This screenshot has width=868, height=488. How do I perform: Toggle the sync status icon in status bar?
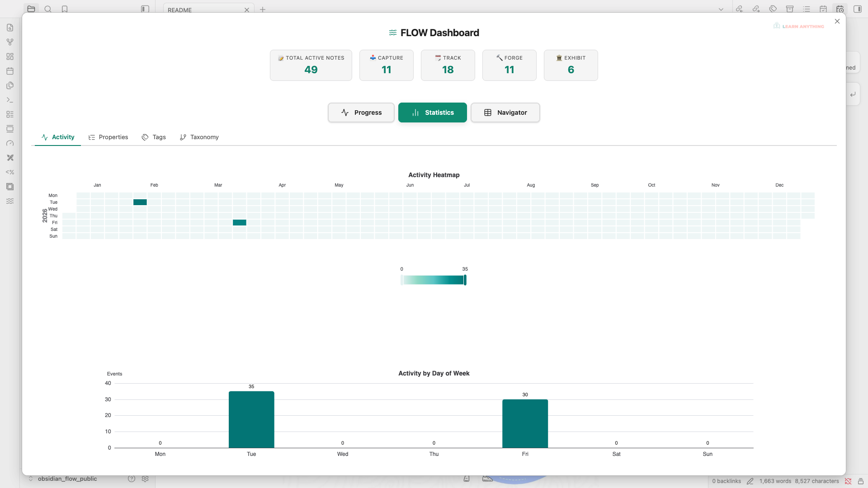point(848,481)
